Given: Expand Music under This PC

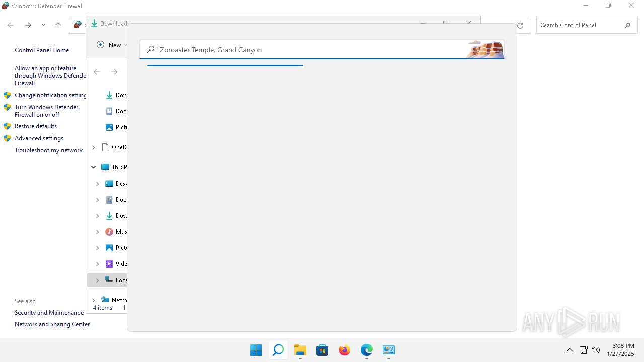Looking at the screenshot, I should tap(98, 232).
